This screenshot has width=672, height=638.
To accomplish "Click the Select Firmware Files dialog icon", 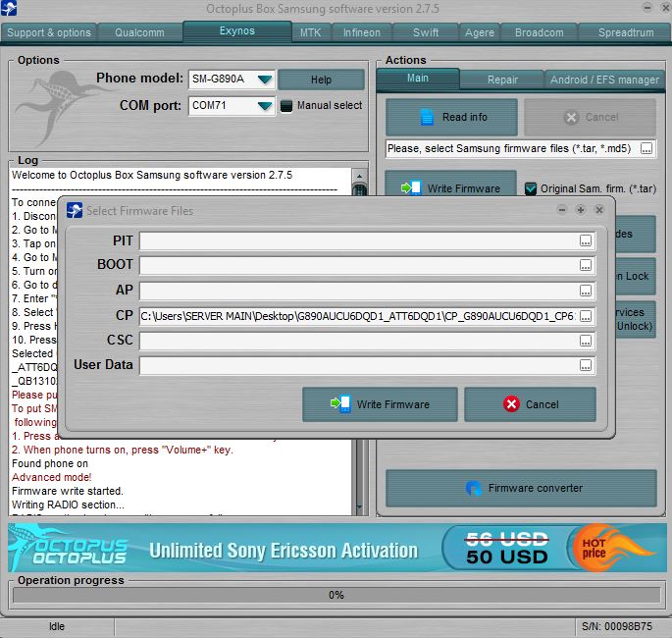I will click(x=75, y=210).
